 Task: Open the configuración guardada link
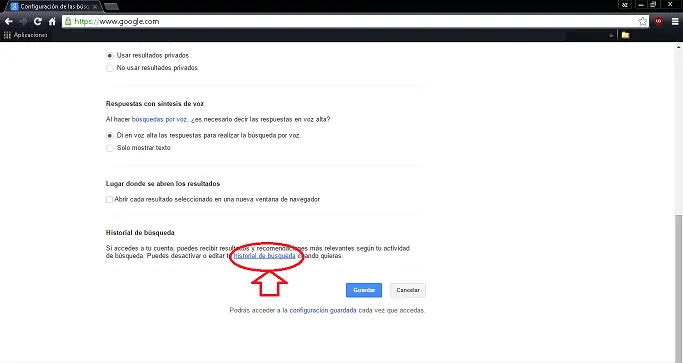click(323, 310)
